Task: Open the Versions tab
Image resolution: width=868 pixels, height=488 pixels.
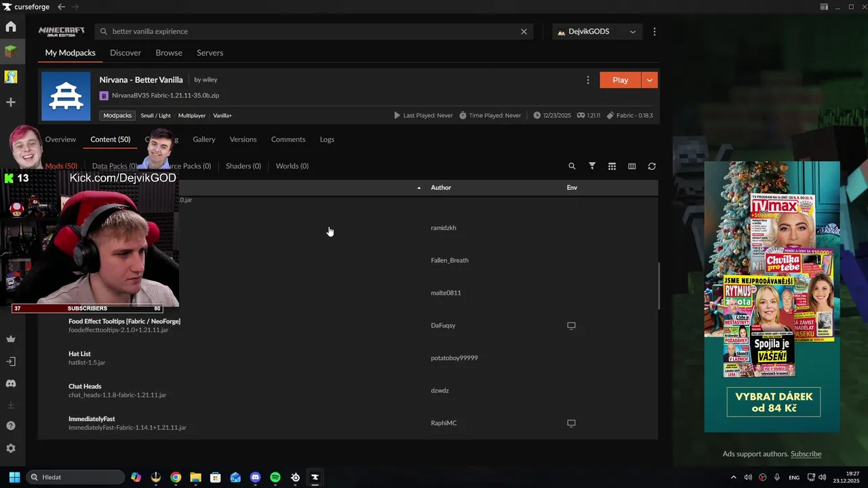Action: pyautogui.click(x=243, y=140)
